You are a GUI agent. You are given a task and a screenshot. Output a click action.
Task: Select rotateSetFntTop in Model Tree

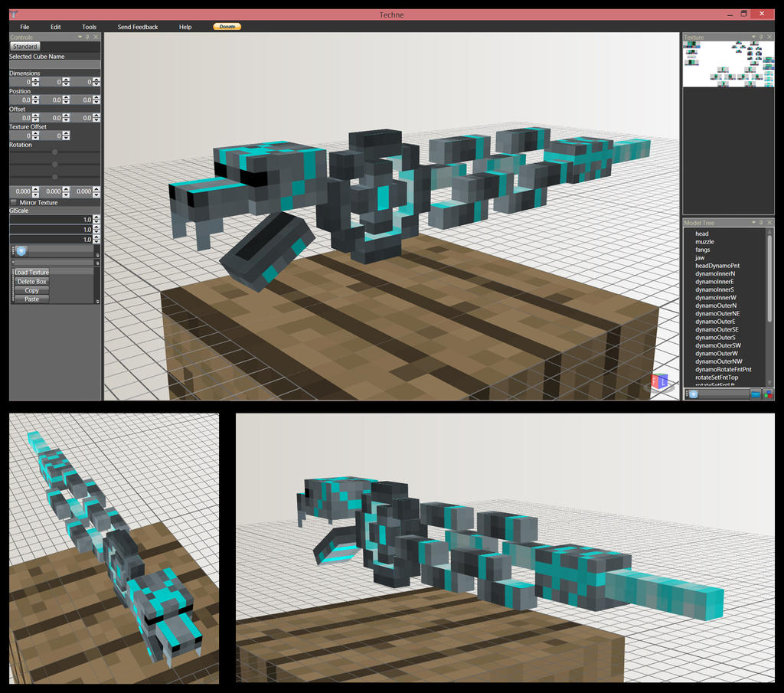tap(717, 378)
